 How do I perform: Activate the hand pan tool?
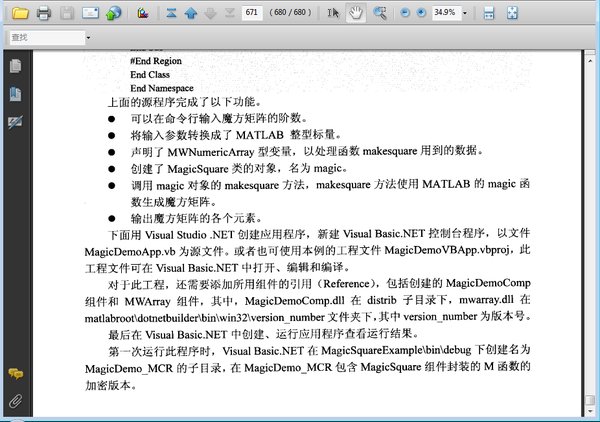[355, 13]
